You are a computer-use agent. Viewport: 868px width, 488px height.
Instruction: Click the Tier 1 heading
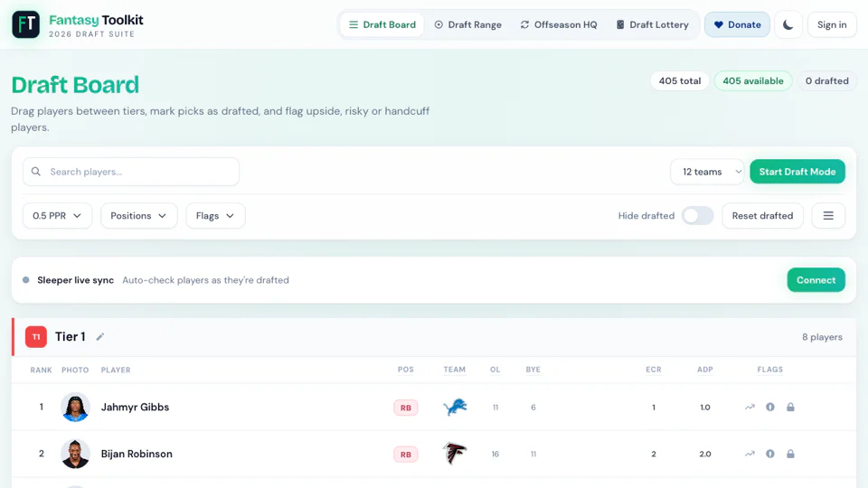click(x=71, y=337)
